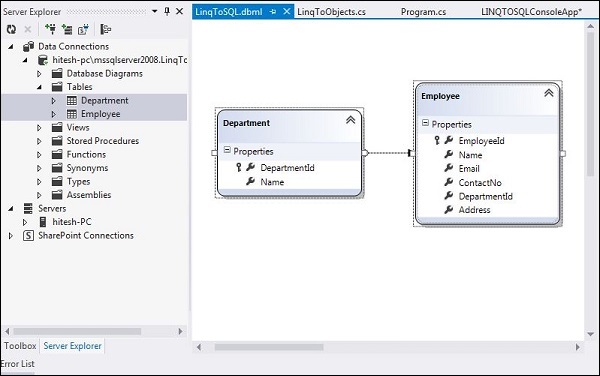Image resolution: width=600 pixels, height=376 pixels.
Task: Select Employee table in tree
Action: click(x=101, y=114)
